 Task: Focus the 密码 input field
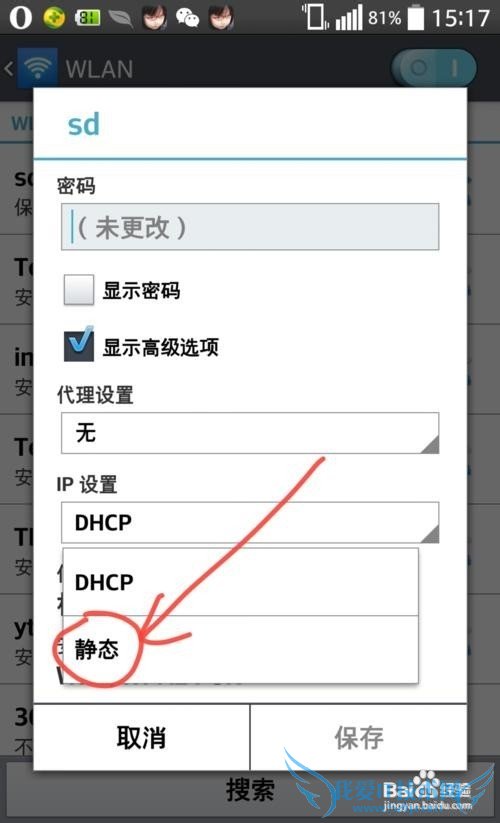(250, 227)
